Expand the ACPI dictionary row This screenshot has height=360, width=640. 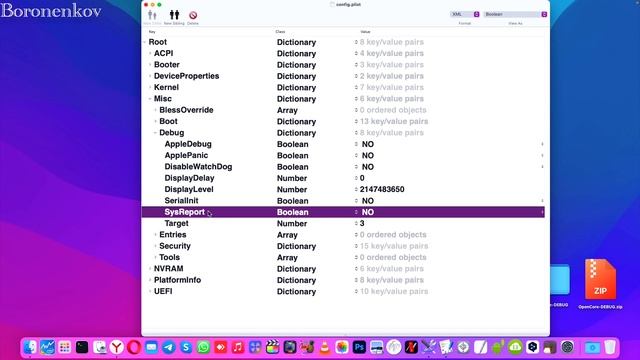pos(150,53)
